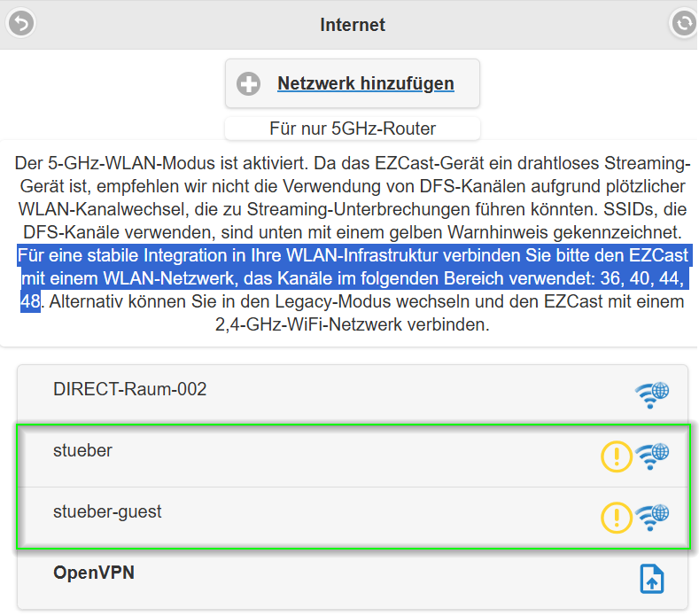This screenshot has width=699, height=616.
Task: Select the Für nur 5GHz-Router button
Action: (x=353, y=129)
